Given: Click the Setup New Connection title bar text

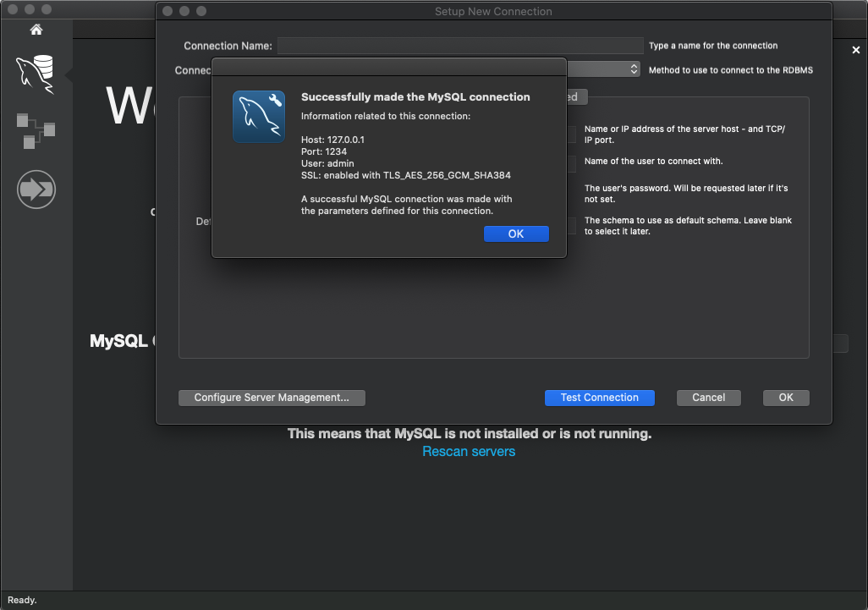Looking at the screenshot, I should [493, 12].
